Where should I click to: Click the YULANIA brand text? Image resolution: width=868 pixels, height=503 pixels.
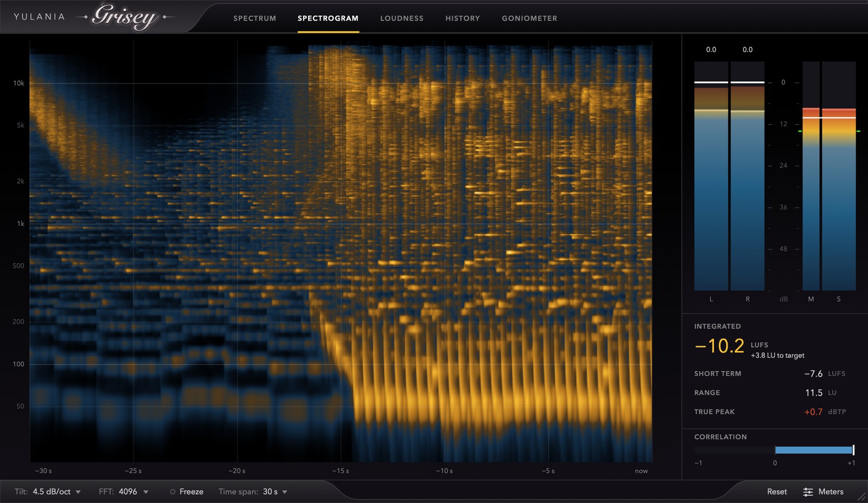tap(39, 17)
